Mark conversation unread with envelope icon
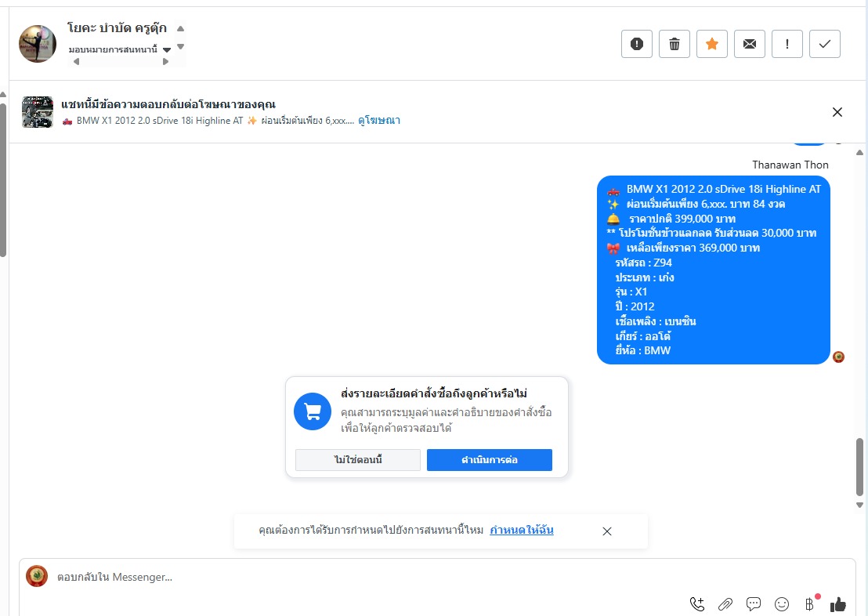 pos(750,44)
